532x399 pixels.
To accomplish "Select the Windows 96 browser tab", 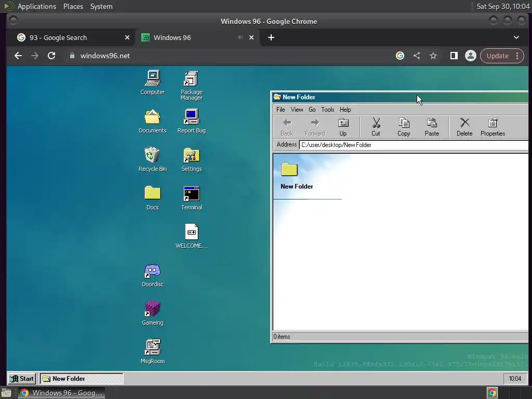I will (x=197, y=37).
